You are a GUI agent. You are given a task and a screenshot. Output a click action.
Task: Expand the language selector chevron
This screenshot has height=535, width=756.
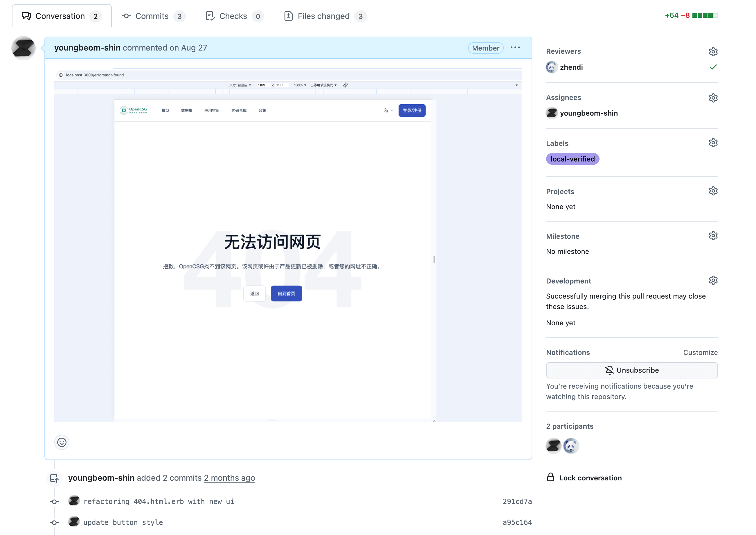click(x=392, y=111)
